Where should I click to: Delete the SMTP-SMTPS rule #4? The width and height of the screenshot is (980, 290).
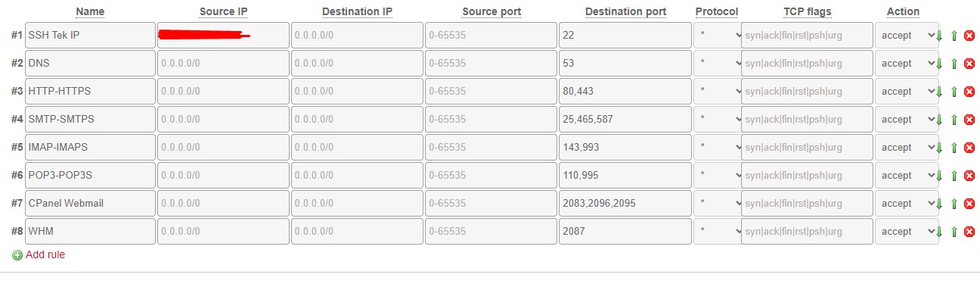(x=969, y=120)
